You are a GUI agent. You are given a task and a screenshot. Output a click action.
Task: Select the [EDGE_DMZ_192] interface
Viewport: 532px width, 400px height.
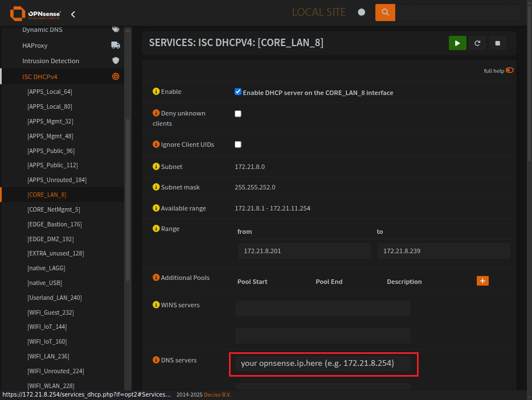point(51,239)
